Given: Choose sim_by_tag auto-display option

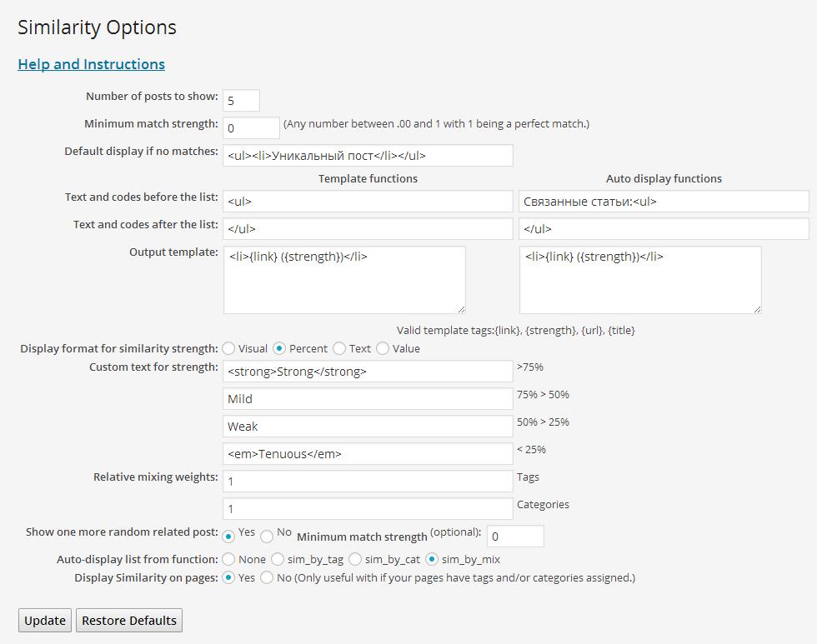Looking at the screenshot, I should pos(278,559).
